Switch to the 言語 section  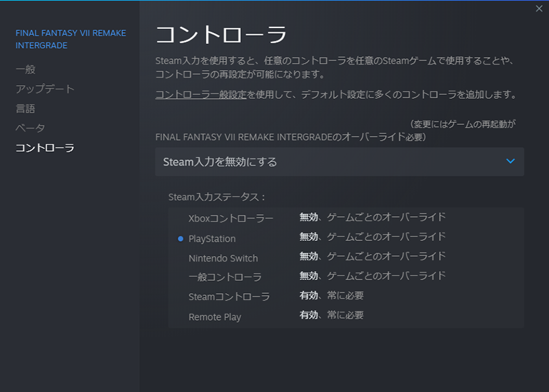tap(25, 108)
